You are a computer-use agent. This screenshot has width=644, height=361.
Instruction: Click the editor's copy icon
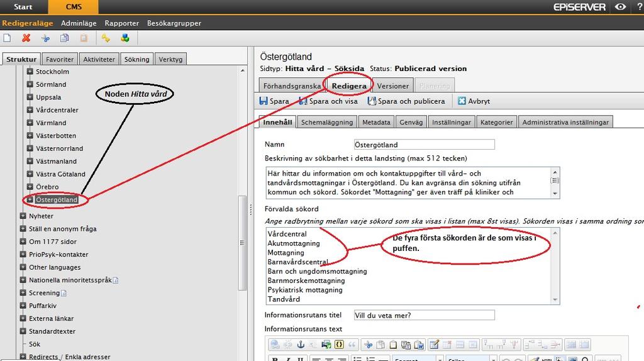click(x=380, y=345)
